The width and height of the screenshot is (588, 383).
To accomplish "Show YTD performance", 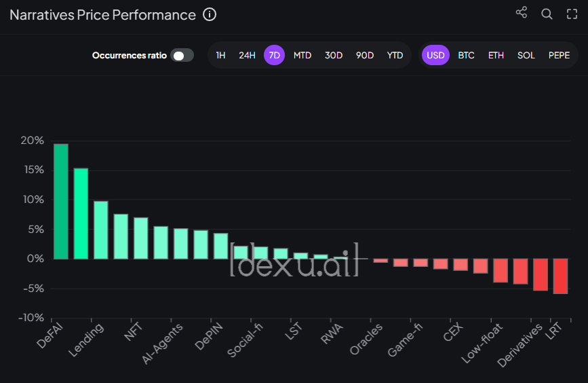I will coord(395,55).
